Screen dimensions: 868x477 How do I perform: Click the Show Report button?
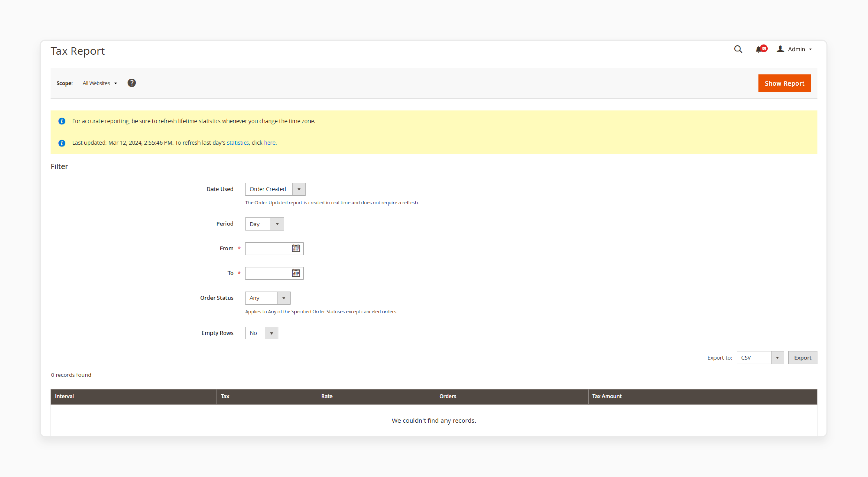click(784, 83)
